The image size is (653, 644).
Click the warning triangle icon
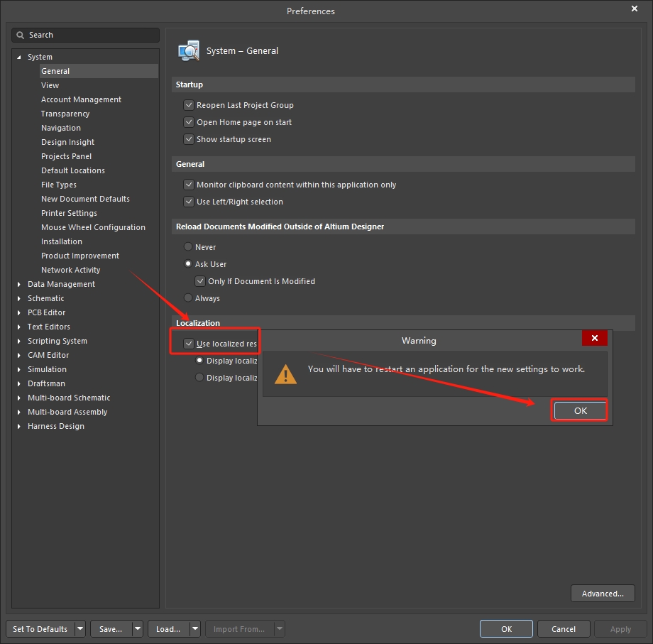click(x=285, y=374)
